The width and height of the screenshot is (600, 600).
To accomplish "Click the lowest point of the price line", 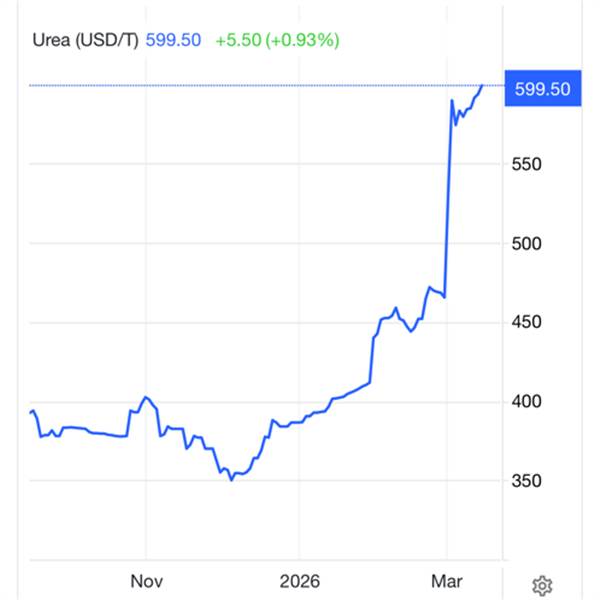I will point(231,480).
